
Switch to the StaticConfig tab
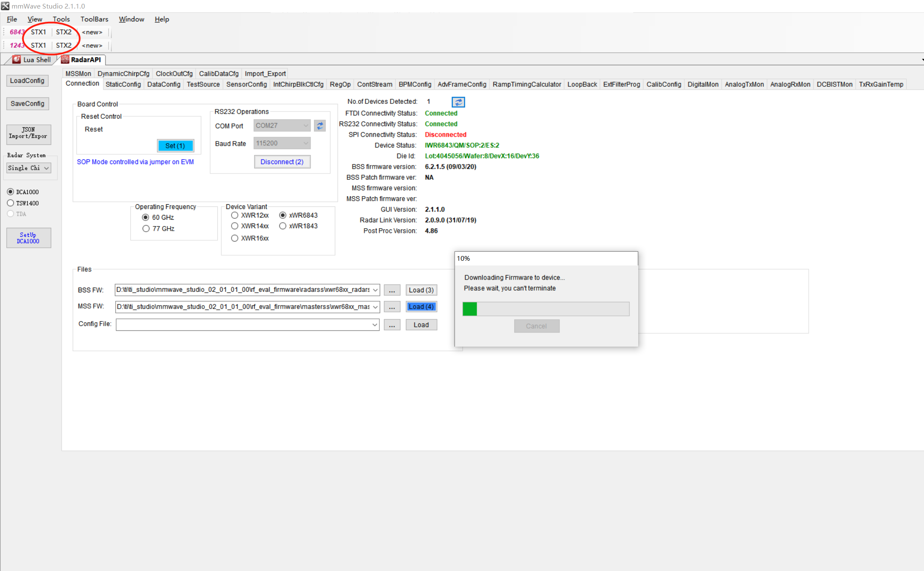tap(123, 84)
